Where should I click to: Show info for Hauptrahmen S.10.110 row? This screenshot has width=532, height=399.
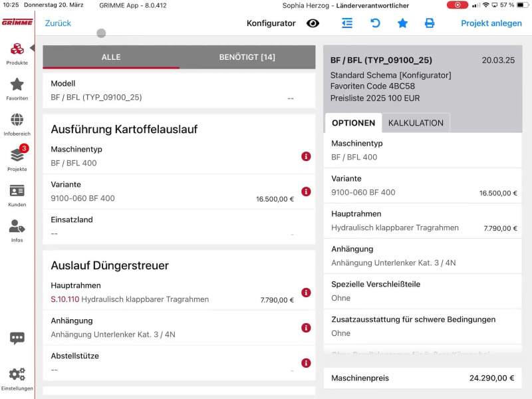click(306, 293)
